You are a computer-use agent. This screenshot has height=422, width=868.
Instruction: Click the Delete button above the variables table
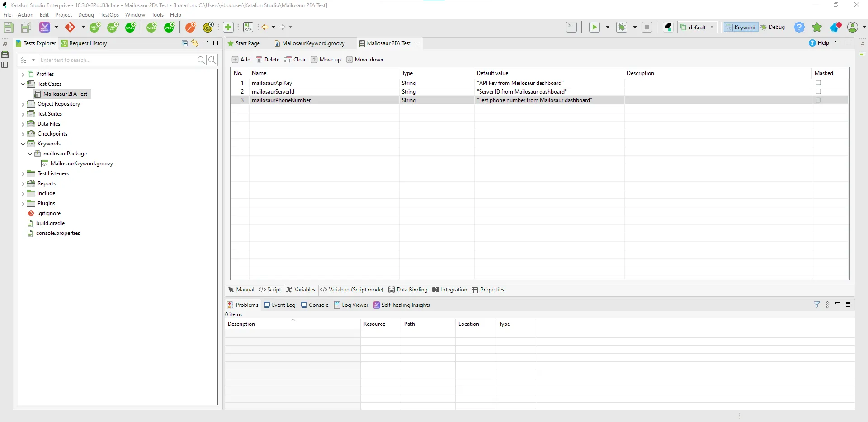268,59
